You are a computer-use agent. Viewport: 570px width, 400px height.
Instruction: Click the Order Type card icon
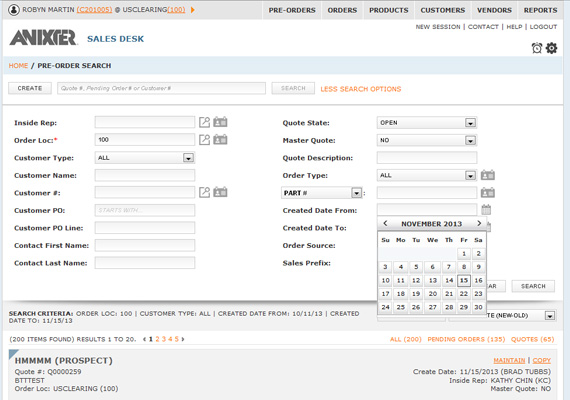[x=488, y=175]
